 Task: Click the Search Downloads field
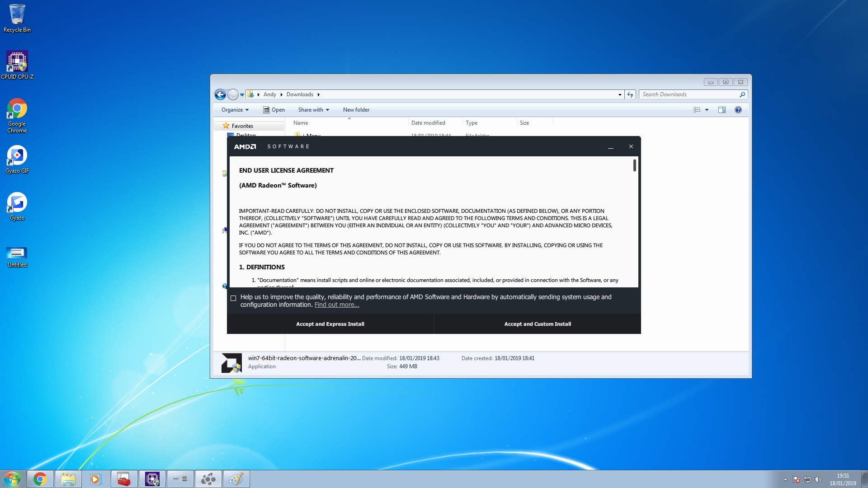tap(687, 94)
